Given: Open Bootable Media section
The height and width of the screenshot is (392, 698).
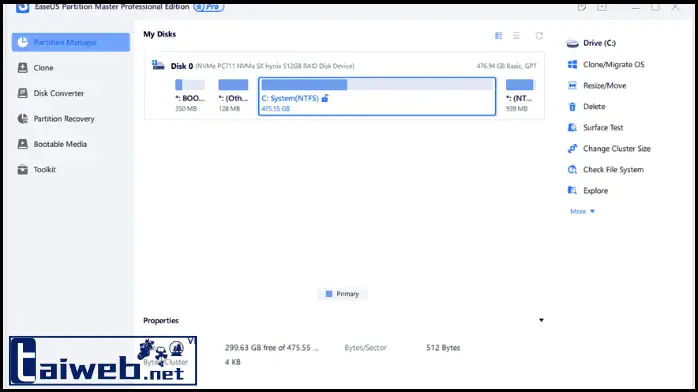Looking at the screenshot, I should 60,144.
